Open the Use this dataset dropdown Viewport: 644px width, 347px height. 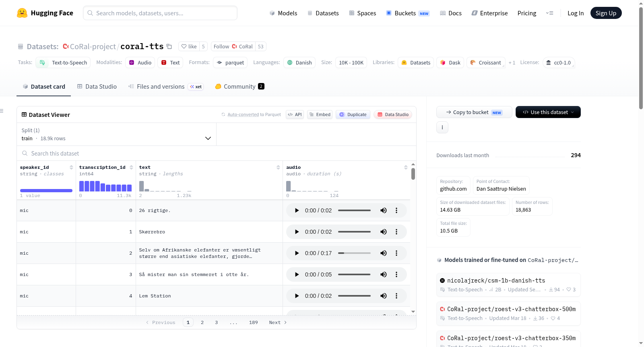tap(548, 112)
